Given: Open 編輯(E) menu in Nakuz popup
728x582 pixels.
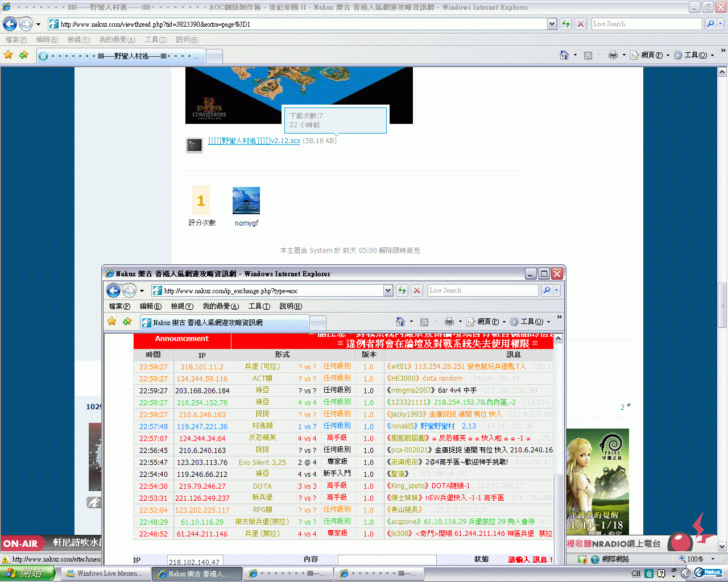Looking at the screenshot, I should tap(151, 306).
